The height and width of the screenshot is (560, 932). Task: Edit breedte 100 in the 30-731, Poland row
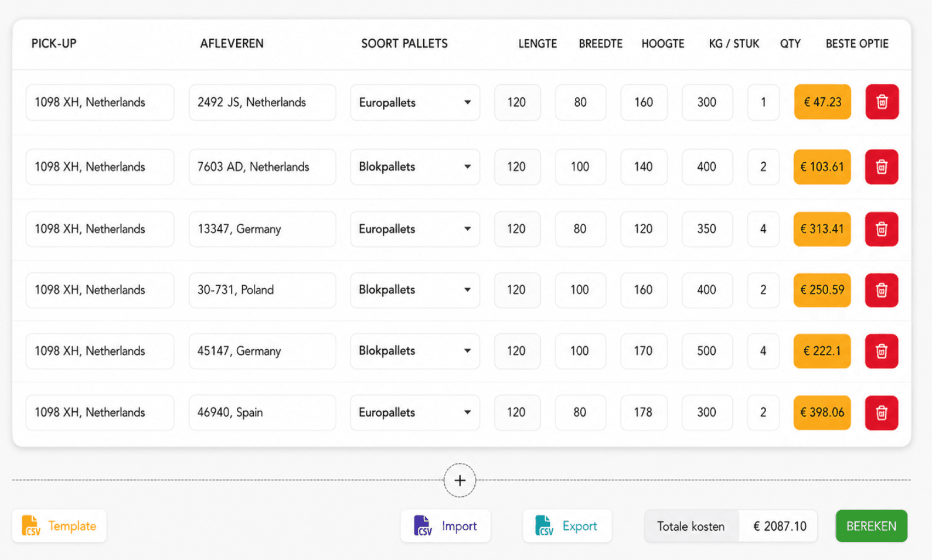click(580, 290)
